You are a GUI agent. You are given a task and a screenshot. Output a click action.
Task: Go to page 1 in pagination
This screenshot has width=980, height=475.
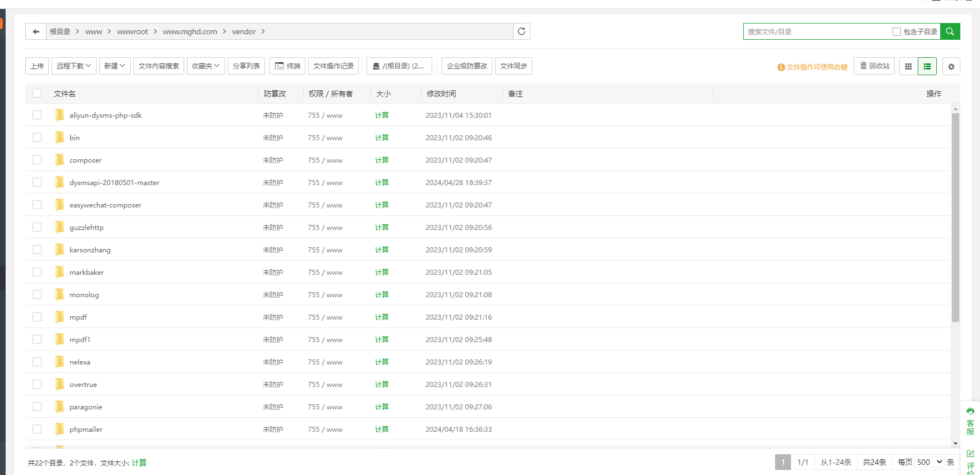(783, 462)
